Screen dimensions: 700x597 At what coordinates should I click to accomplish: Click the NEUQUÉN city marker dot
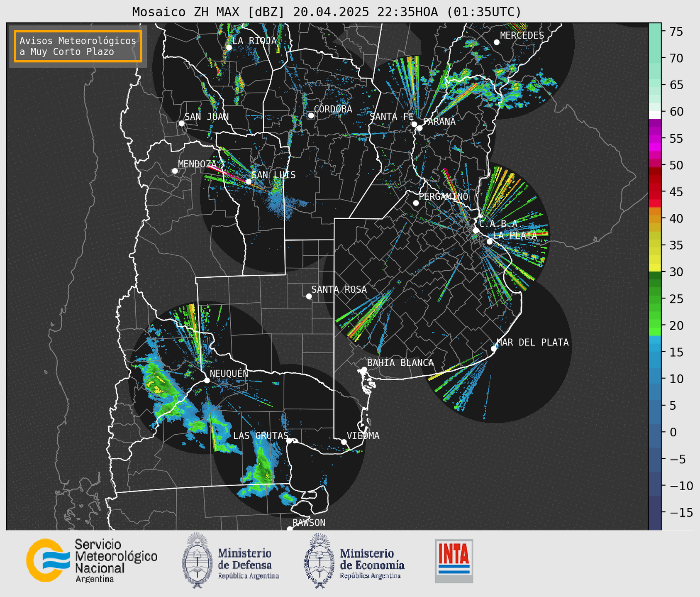click(x=207, y=380)
